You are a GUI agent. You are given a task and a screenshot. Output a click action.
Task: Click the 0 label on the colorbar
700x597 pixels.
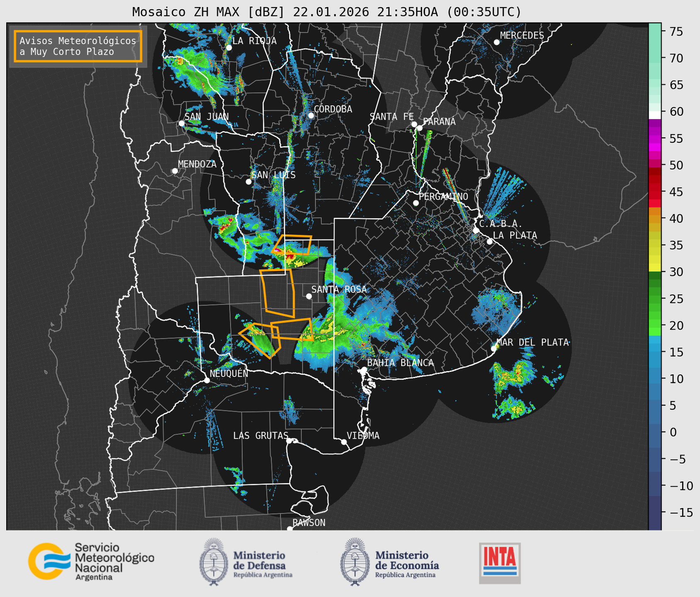673,432
